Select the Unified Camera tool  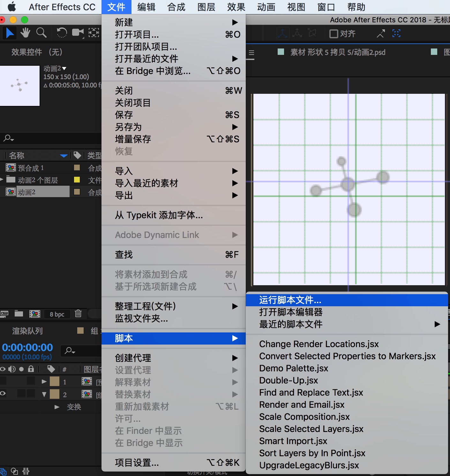(x=78, y=33)
